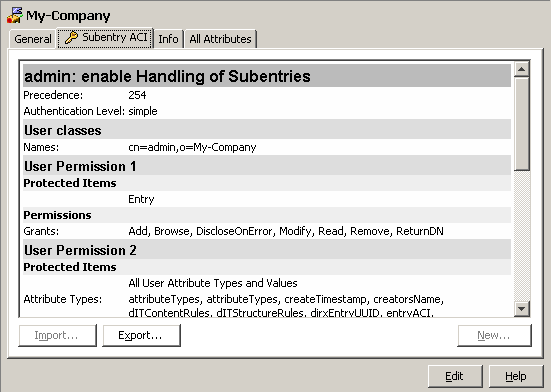
Task: Click the attribute list starting with attributeTypes
Action: (286, 306)
